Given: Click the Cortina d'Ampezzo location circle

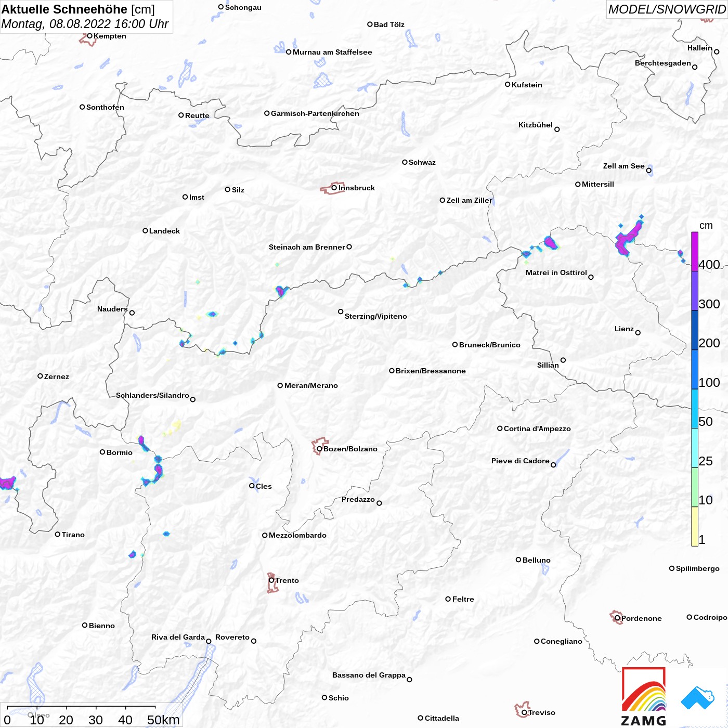Looking at the screenshot, I should coord(500,428).
